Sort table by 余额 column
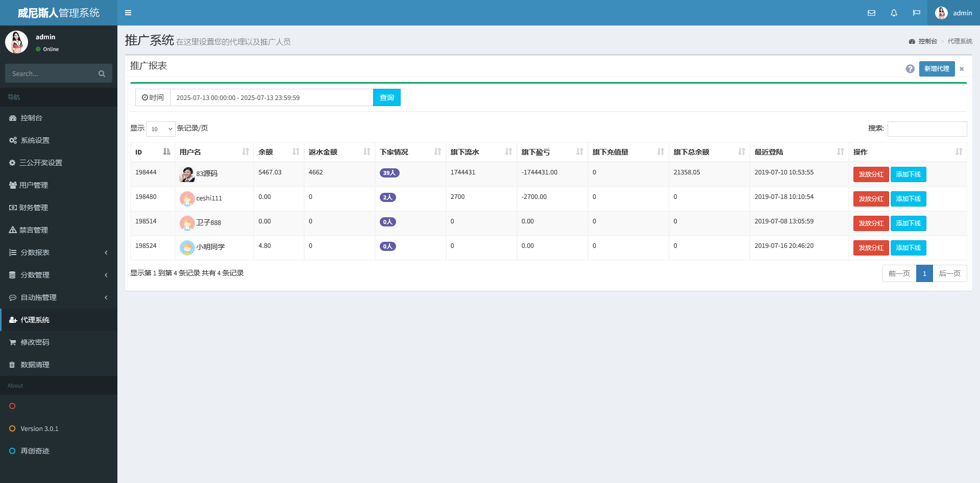The image size is (980, 483). click(x=279, y=152)
